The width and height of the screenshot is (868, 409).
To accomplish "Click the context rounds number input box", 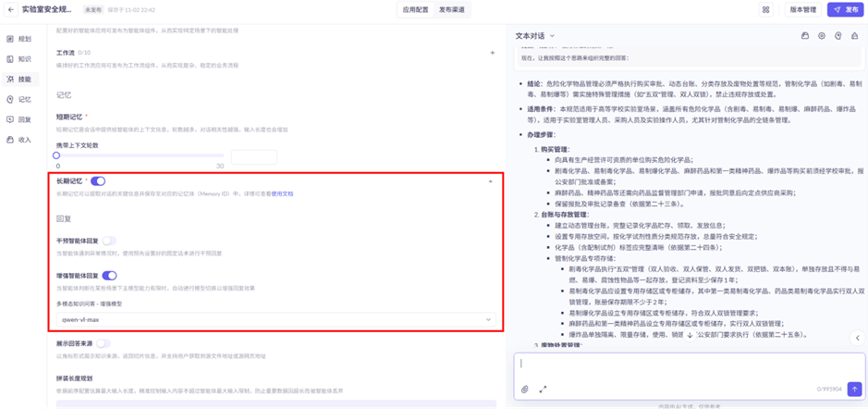I will coord(253,157).
